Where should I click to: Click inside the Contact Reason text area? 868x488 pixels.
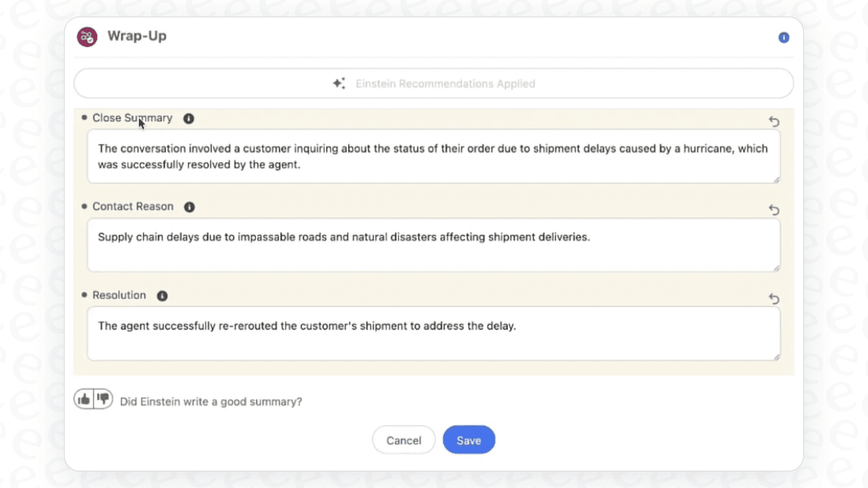[x=434, y=245]
